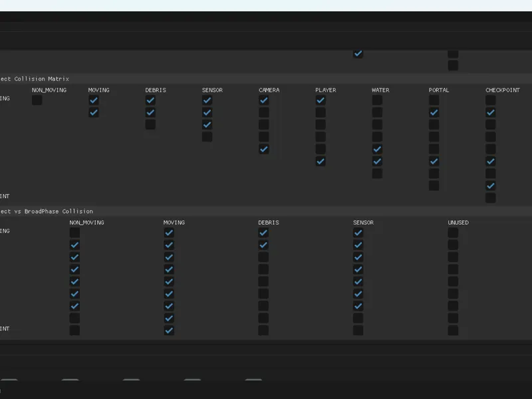The width and height of the screenshot is (532, 399).
Task: Check CHECKPOINT vs CHECKPOINT in Object Collision Matrix
Action: 490,198
